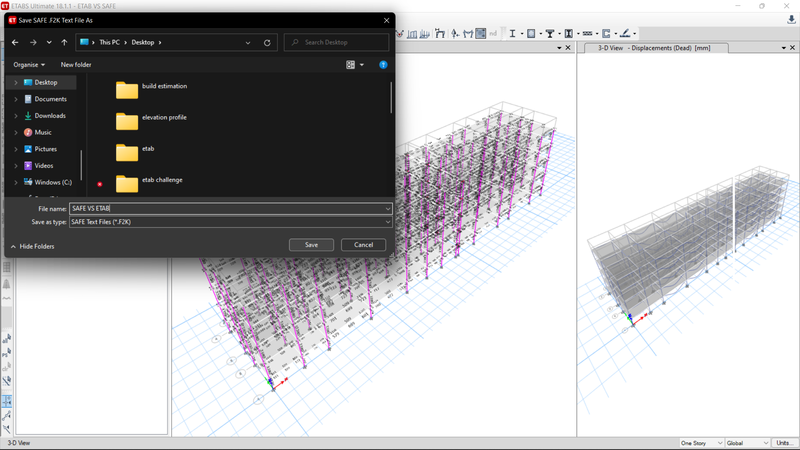Collapse with Hide Folders

[32, 246]
